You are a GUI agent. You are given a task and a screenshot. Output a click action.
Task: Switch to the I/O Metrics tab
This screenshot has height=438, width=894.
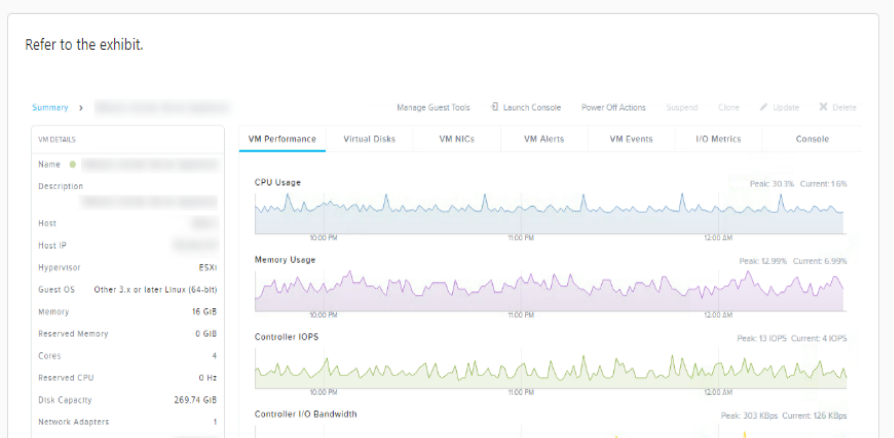(x=718, y=139)
